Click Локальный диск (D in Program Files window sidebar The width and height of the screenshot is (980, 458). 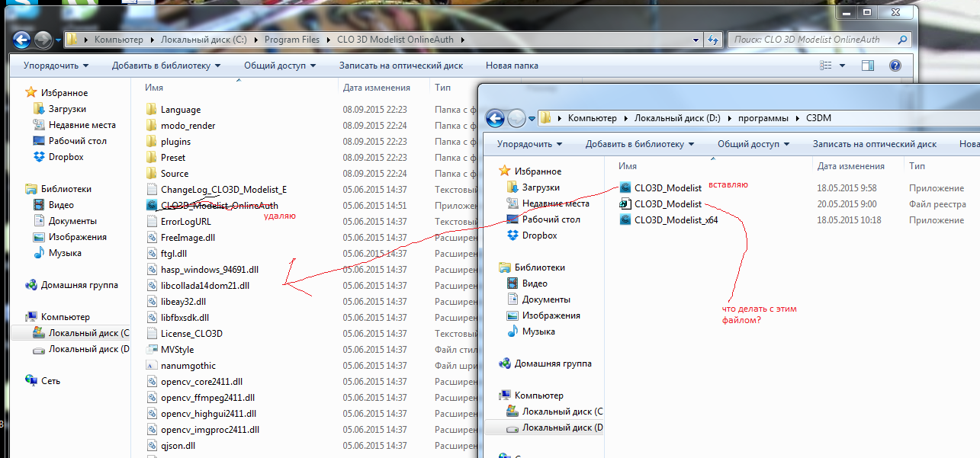(88, 349)
